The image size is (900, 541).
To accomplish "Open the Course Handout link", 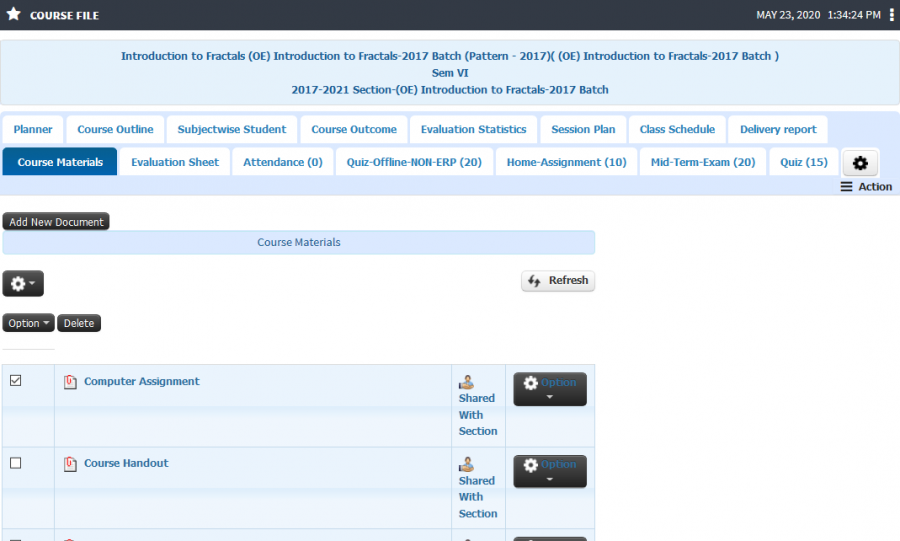I will point(126,463).
